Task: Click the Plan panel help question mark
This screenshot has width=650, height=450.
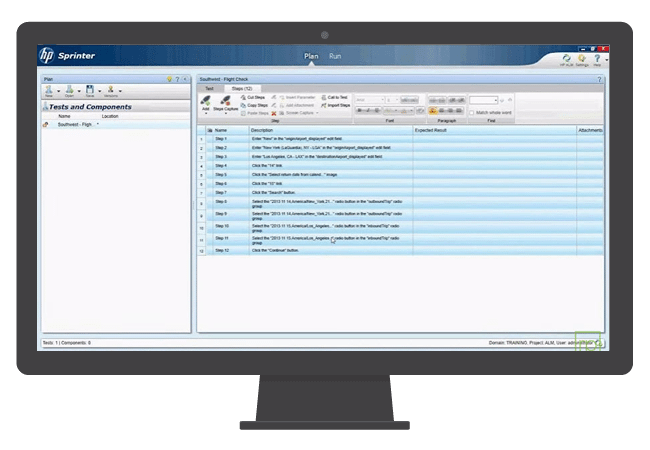Action: click(x=177, y=79)
